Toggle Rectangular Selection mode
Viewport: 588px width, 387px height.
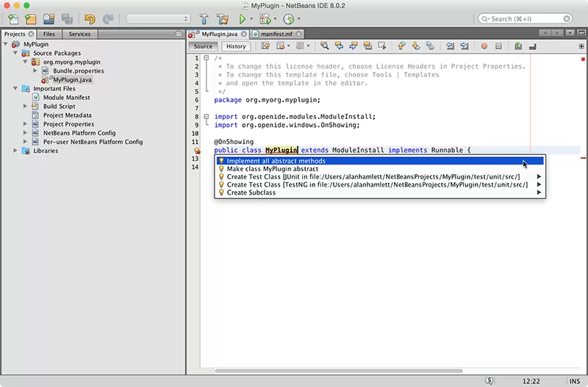coord(381,46)
